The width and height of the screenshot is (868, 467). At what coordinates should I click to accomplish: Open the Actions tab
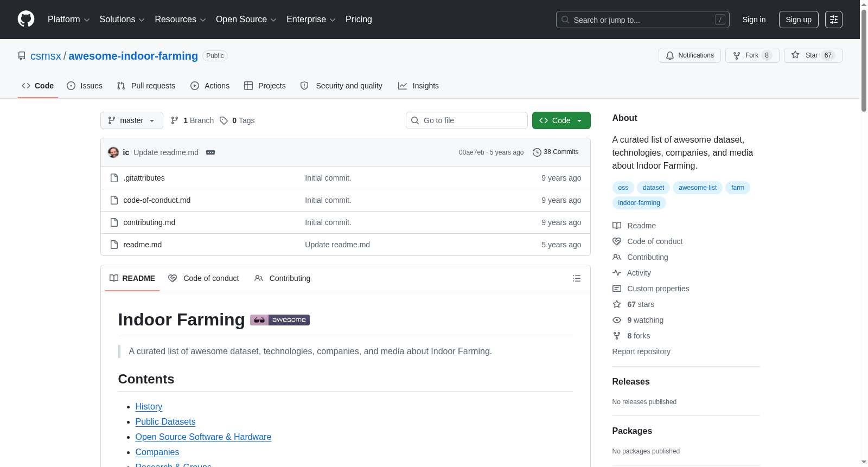210,86
